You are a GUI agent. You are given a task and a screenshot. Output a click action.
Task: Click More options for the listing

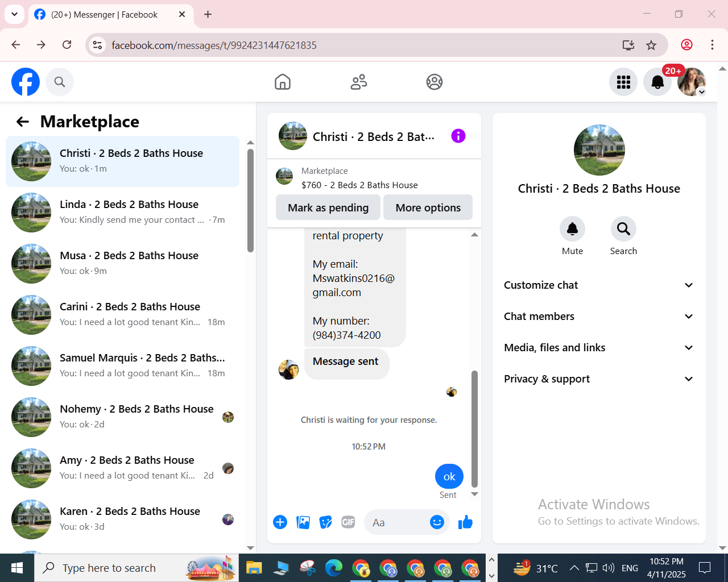(x=428, y=207)
